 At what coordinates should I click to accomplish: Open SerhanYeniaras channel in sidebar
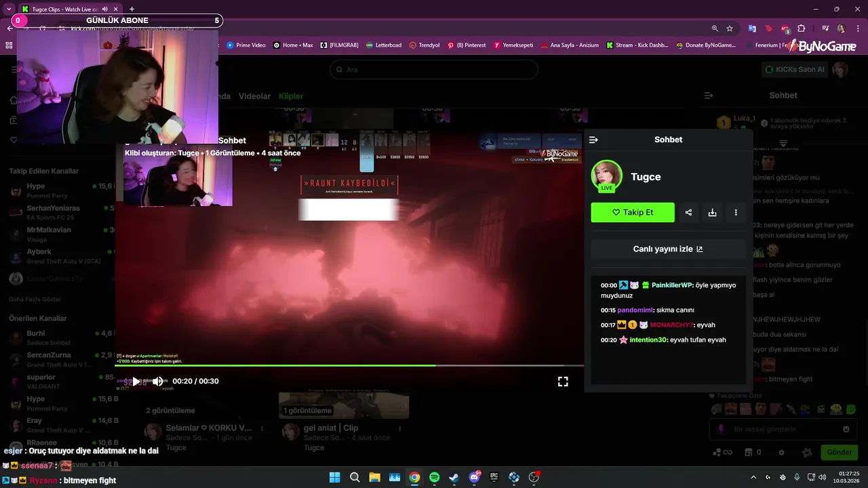[61, 212]
